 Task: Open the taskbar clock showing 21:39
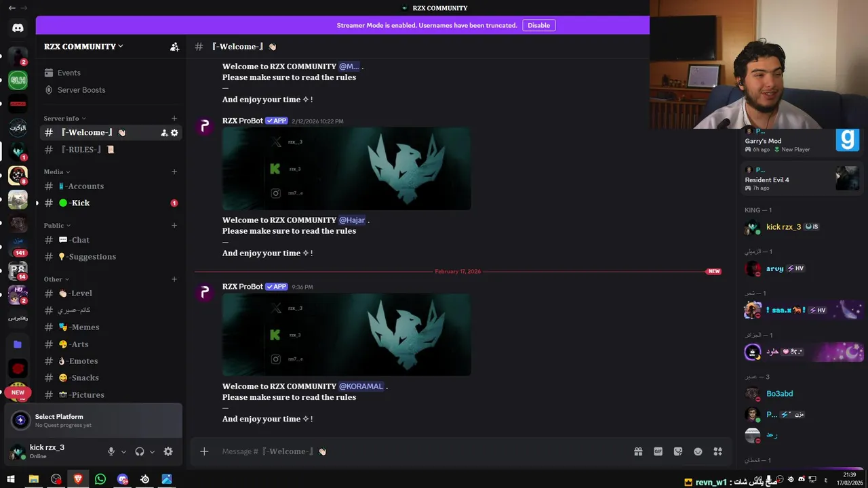click(850, 479)
